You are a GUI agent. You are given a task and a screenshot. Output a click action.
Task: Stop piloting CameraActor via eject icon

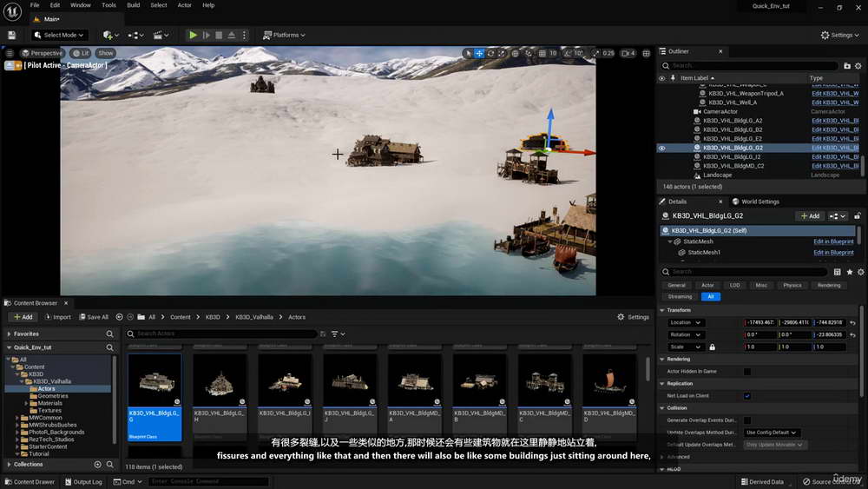tap(9, 65)
